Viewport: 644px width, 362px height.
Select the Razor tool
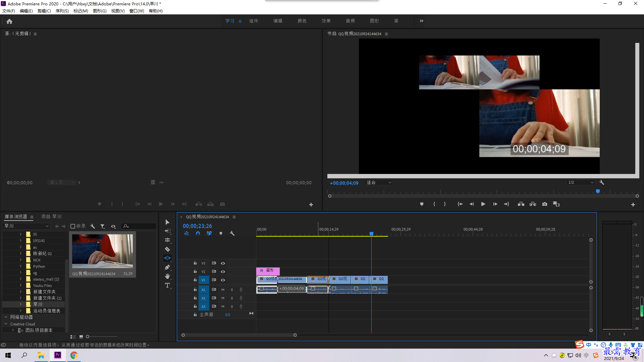(167, 249)
